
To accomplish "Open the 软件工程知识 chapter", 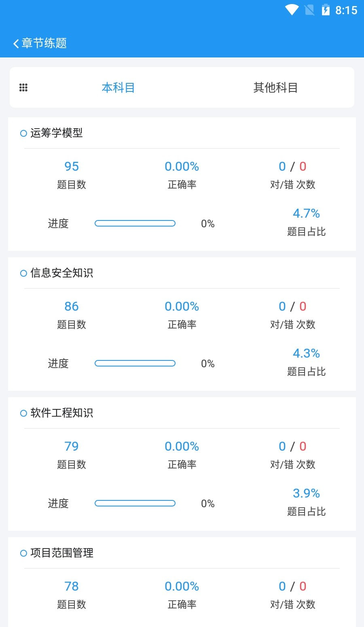I will [62, 413].
